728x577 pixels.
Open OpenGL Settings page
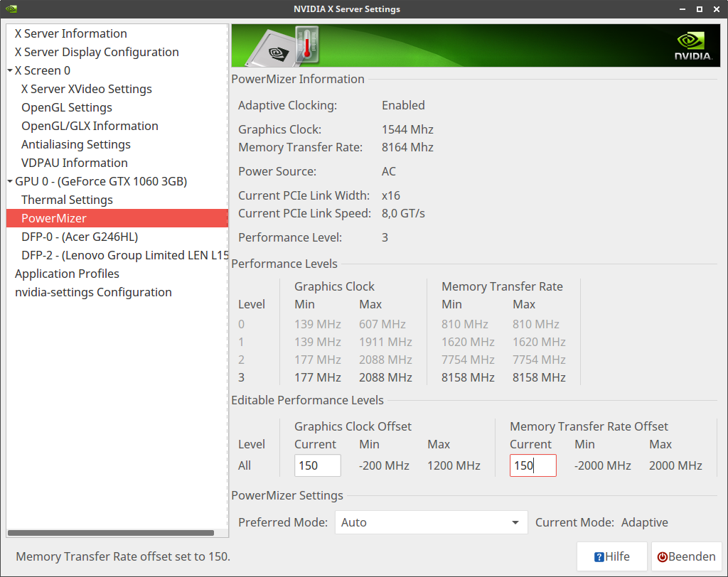67,108
